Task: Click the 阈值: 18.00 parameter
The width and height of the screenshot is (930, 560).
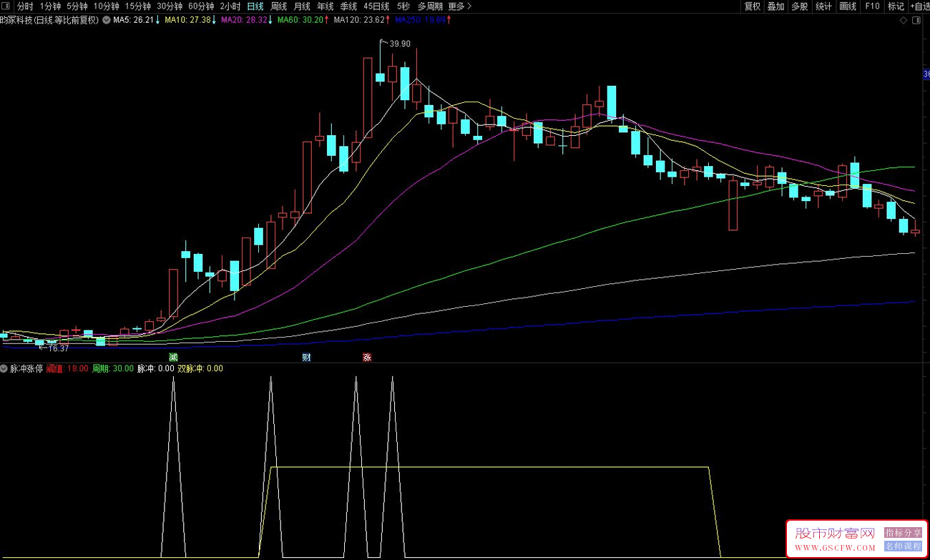Action: tap(67, 369)
